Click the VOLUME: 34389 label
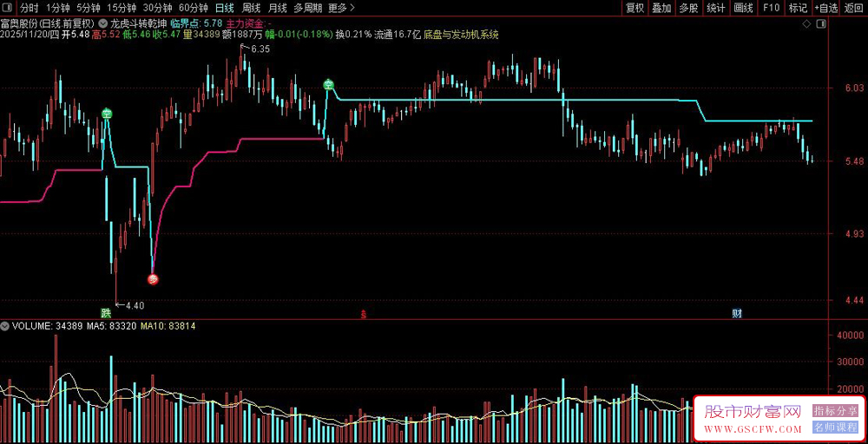868x444 pixels. [47, 326]
